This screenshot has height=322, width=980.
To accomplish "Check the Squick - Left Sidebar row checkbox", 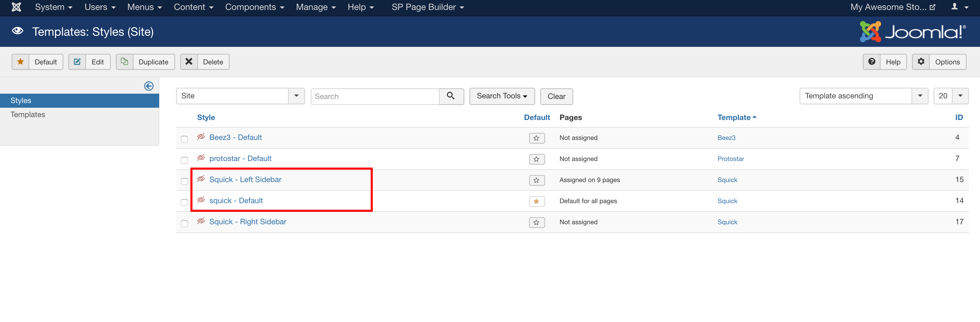I will 184,181.
